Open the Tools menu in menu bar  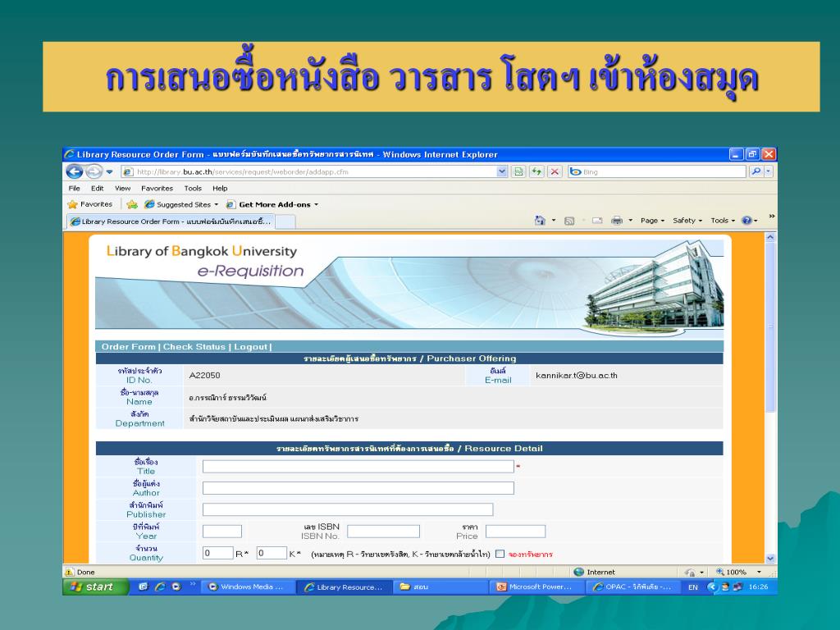[x=193, y=189]
